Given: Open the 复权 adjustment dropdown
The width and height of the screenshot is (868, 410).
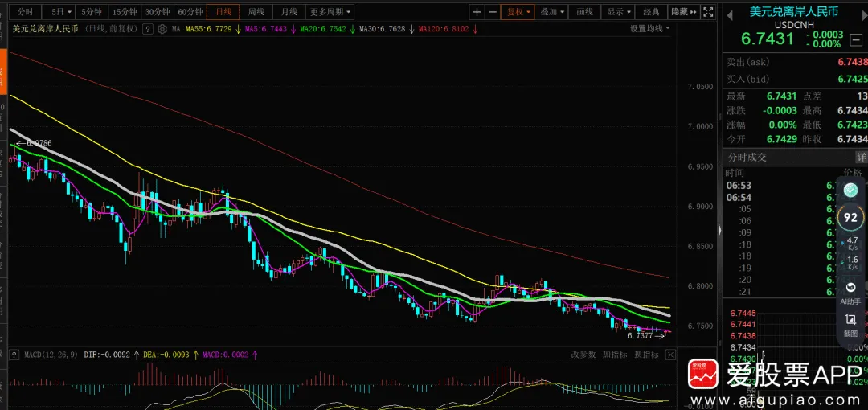Looking at the screenshot, I should click(518, 11).
